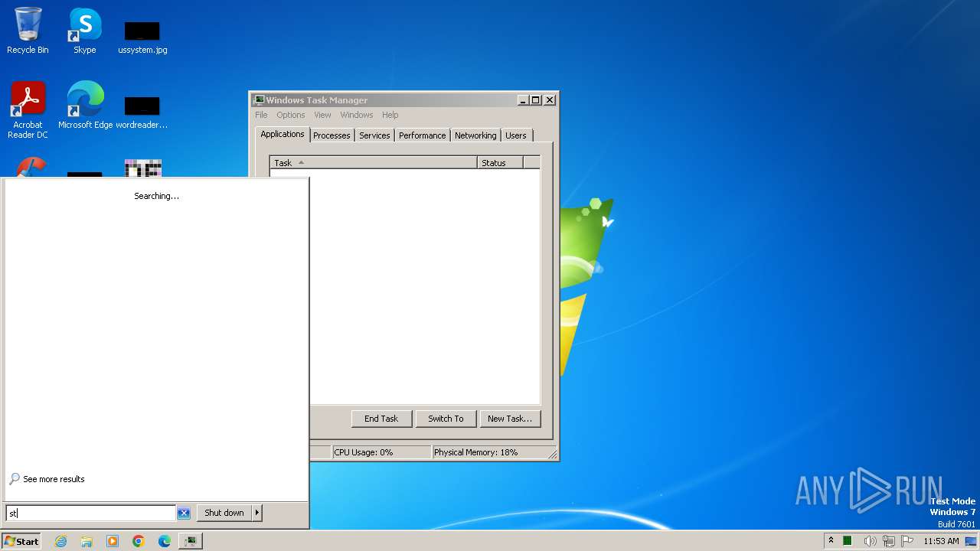980x551 pixels.
Task: Sort by the Status column header
Action: pos(500,162)
